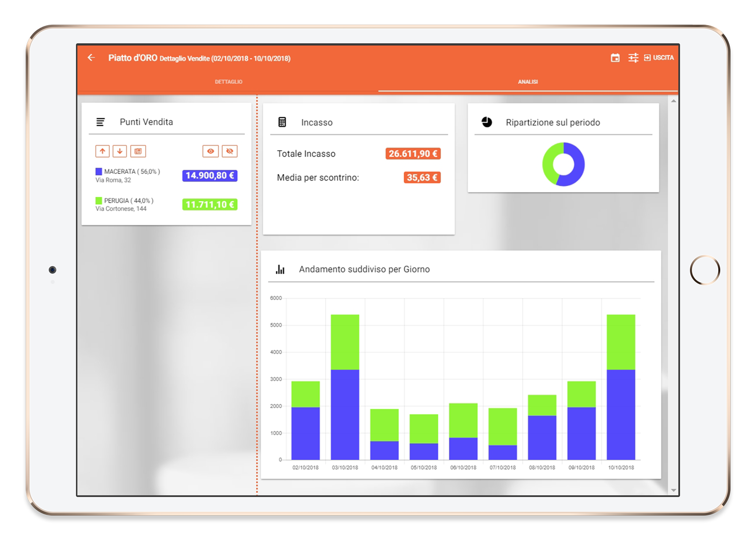Open the calendar date picker
This screenshot has width=756, height=540.
(615, 58)
